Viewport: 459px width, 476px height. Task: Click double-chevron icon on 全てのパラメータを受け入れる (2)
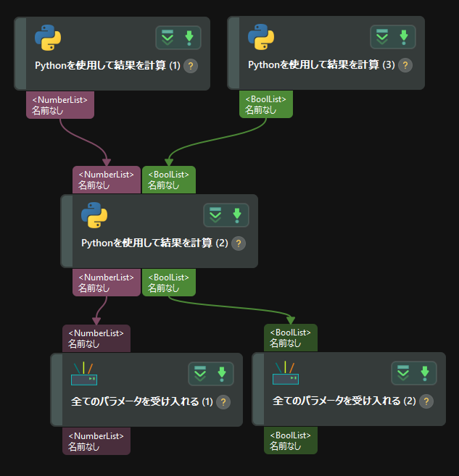403,373
